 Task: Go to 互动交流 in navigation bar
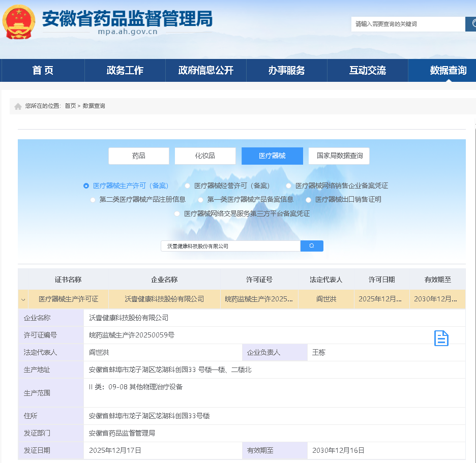[x=367, y=71]
